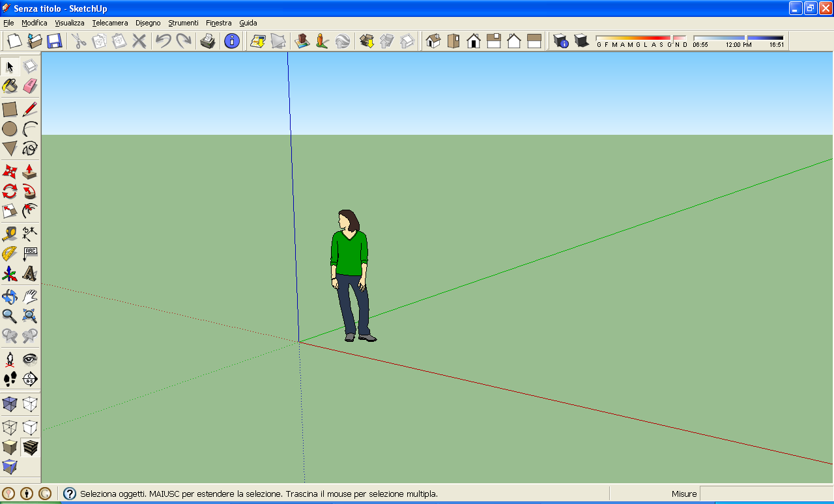Open the Guida menu

click(248, 23)
